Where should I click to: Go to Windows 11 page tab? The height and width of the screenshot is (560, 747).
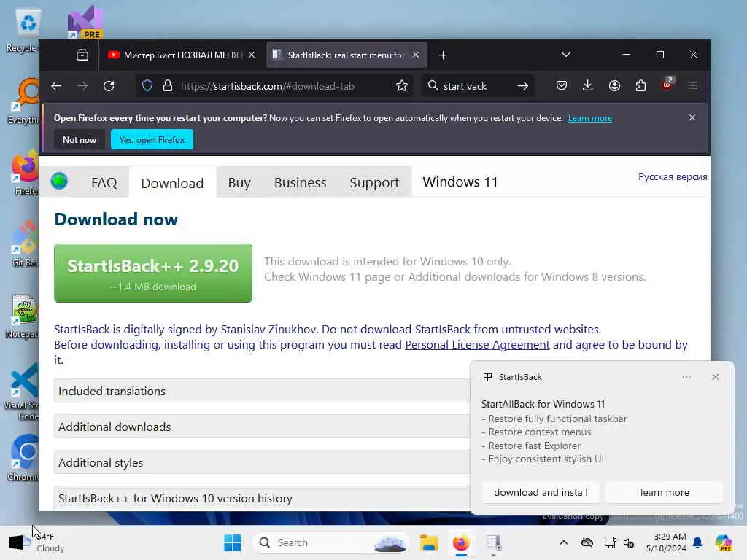click(460, 182)
